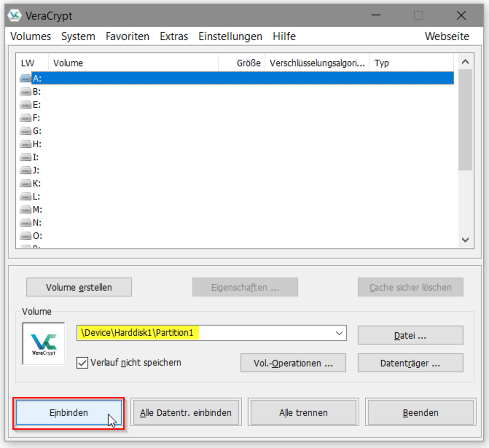Open the Hilfe menu
This screenshot has height=448, width=489.
284,36
